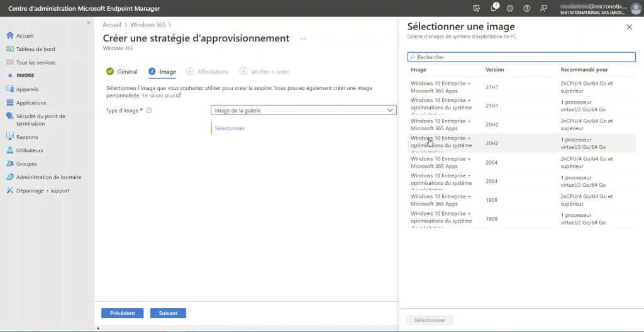This screenshot has width=644, height=332.
Task: Open the Affectations step tab
Action: (x=208, y=72)
